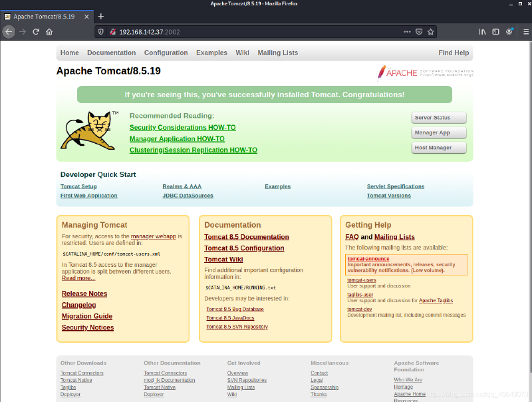Open page actions three-dot menu
This screenshot has width=532, height=402.
(407, 32)
